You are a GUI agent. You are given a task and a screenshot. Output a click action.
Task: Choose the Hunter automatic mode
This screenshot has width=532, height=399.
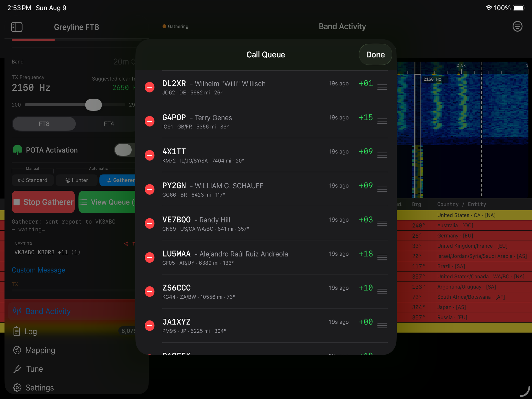pyautogui.click(x=77, y=180)
